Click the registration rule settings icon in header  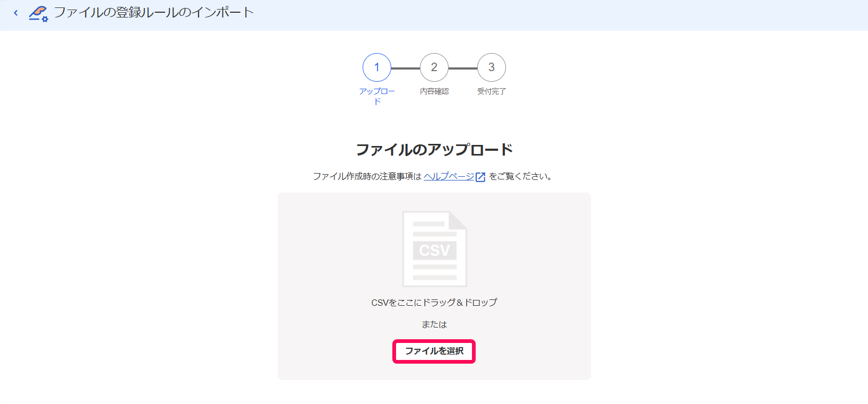click(x=38, y=13)
